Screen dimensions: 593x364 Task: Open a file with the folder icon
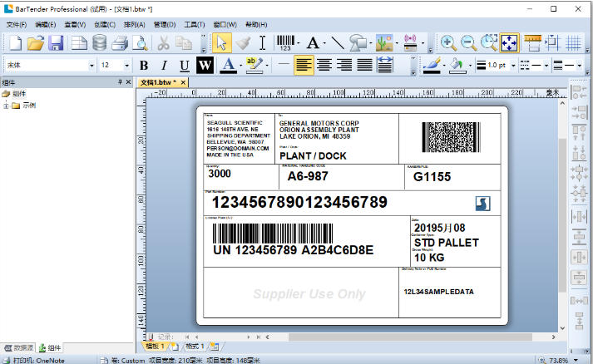click(35, 42)
